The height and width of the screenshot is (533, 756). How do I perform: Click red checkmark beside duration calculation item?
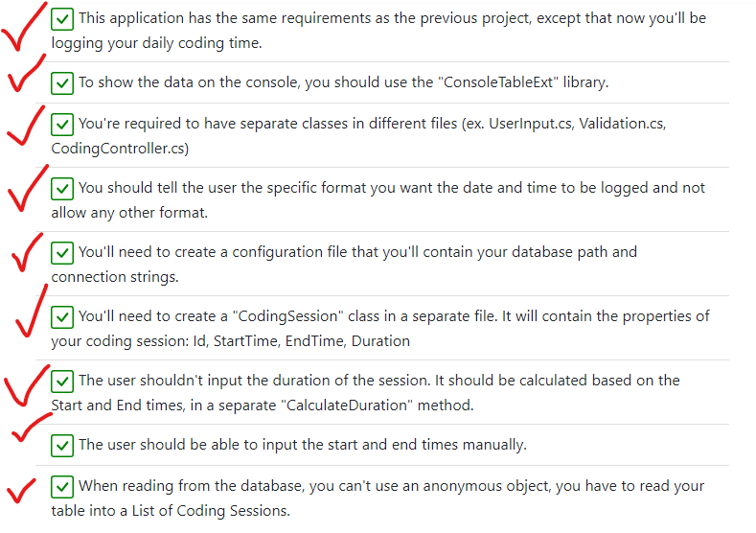click(27, 386)
